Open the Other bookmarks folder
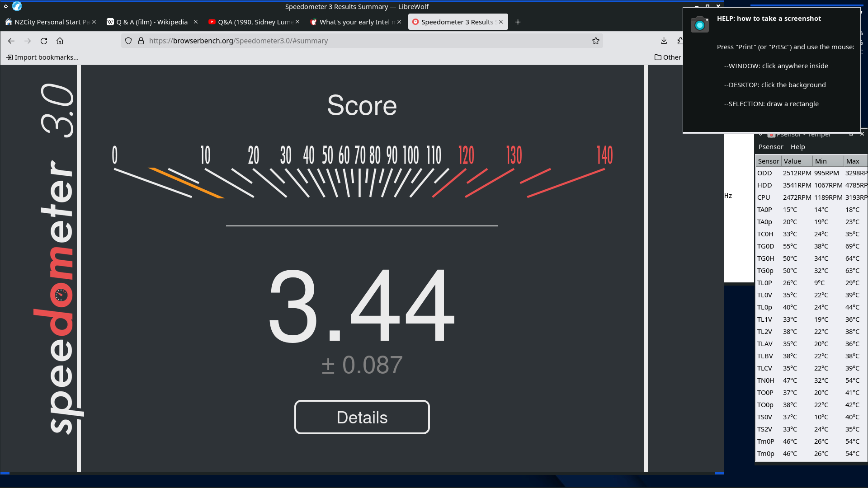 (668, 57)
